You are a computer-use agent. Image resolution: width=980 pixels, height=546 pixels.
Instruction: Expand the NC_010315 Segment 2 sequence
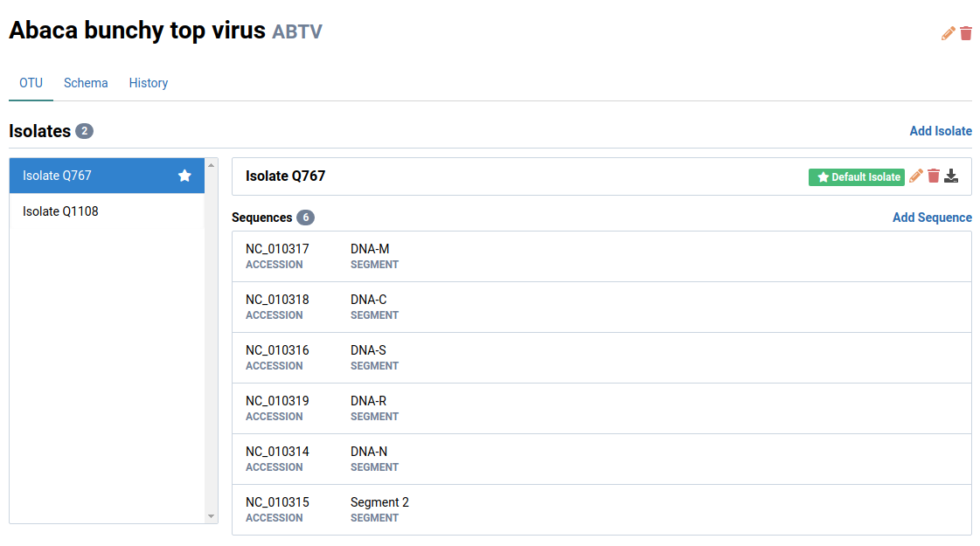pyautogui.click(x=601, y=509)
